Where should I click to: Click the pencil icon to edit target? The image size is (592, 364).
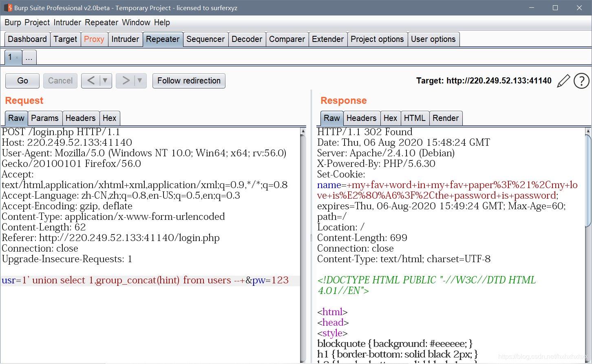(x=563, y=81)
